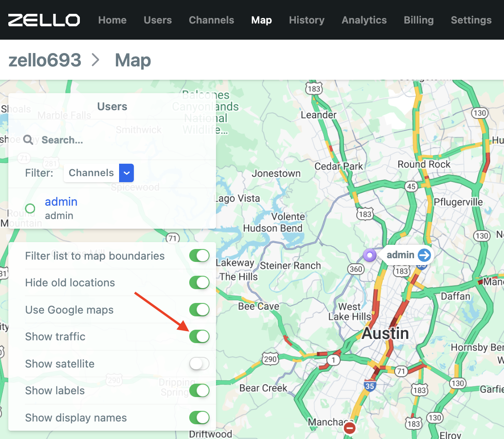This screenshot has width=504, height=439.
Task: Click the route 360 shield on map
Action: coord(356,269)
